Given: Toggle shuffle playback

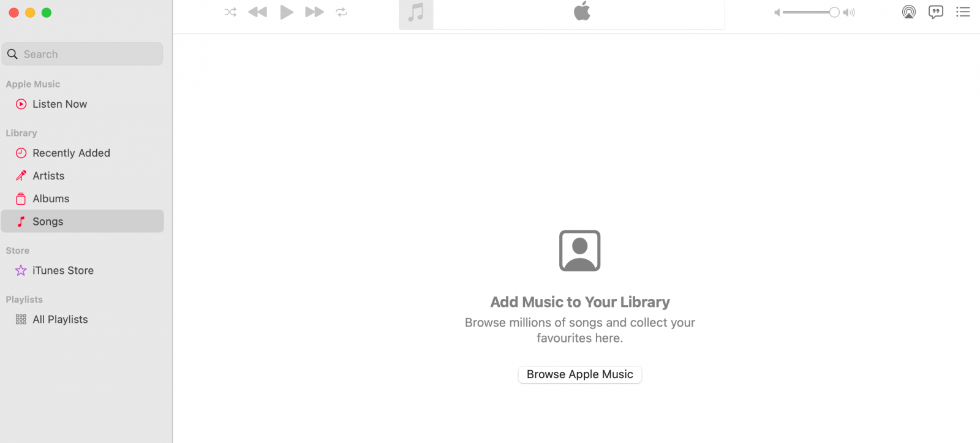Looking at the screenshot, I should [230, 12].
